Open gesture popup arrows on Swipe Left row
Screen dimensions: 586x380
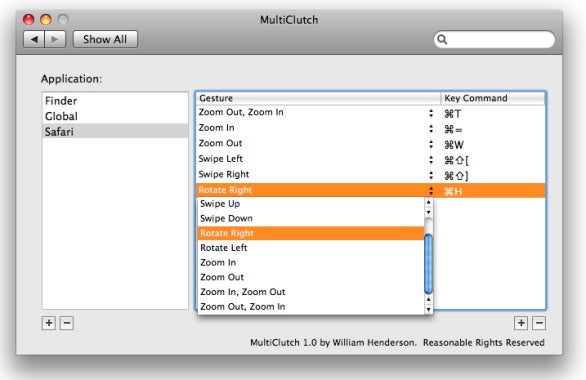(431, 160)
